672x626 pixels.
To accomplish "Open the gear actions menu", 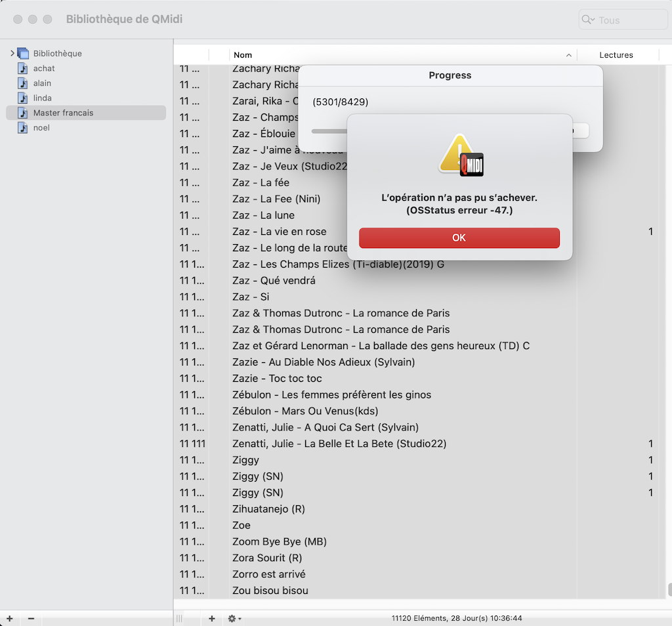I will click(x=234, y=618).
